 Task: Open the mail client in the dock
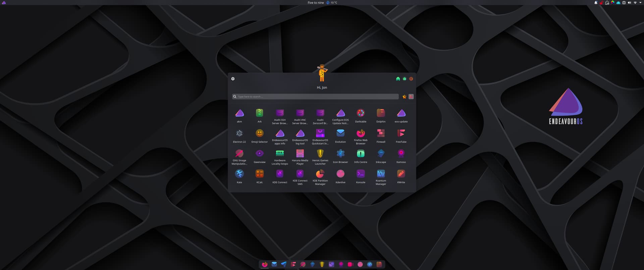[274, 264]
